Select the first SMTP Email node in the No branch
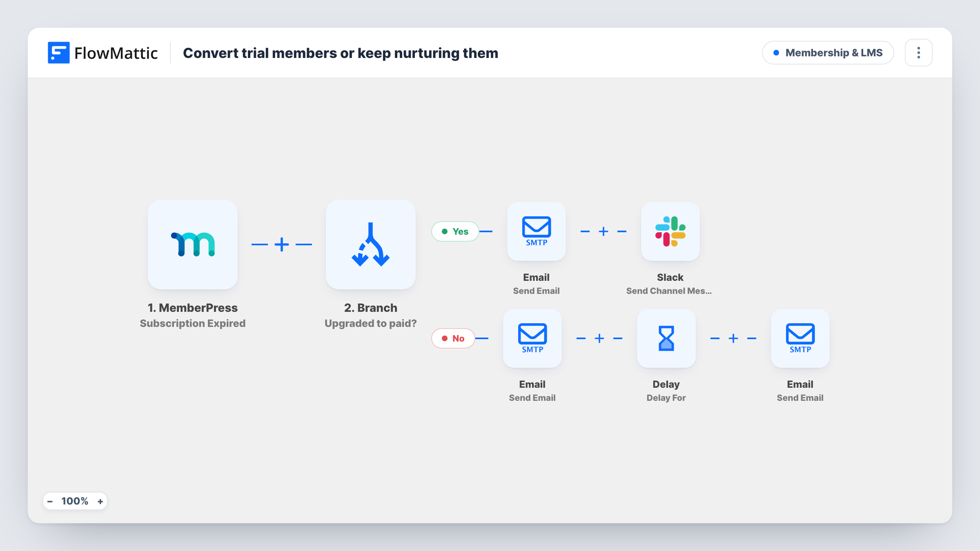Image resolution: width=980 pixels, height=551 pixels. (532, 338)
